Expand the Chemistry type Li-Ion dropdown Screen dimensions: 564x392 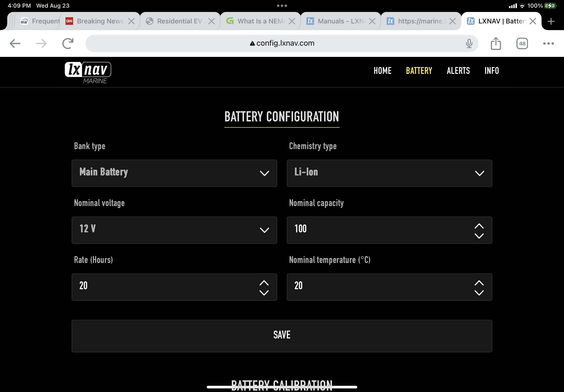pyautogui.click(x=389, y=173)
